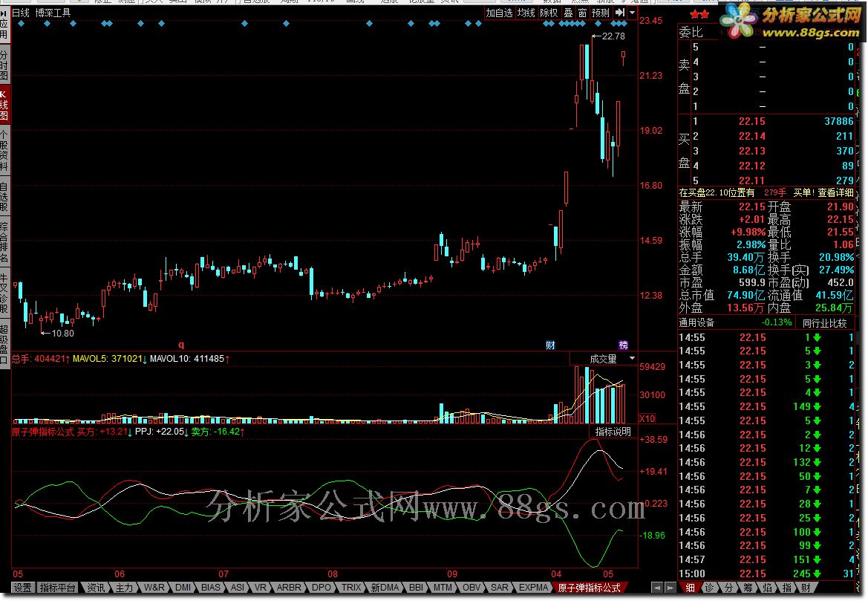Switch to SAR indicator tab
The height and width of the screenshot is (601, 868).
pos(499,588)
